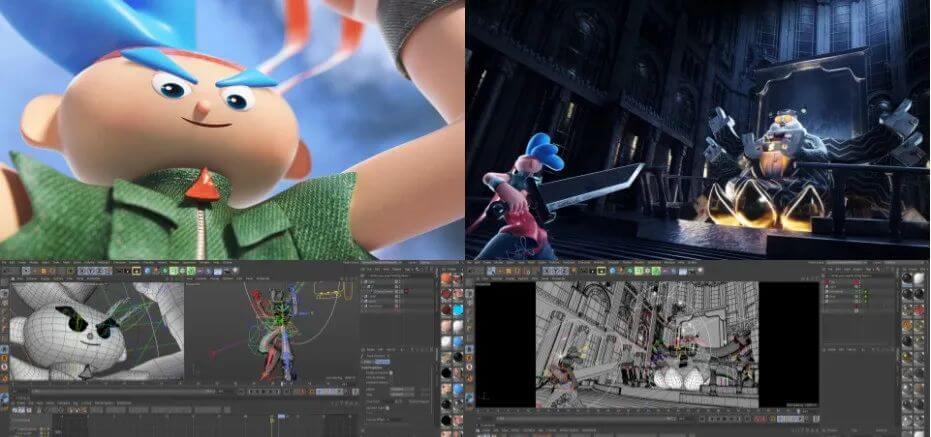Click red record keyframe button in left window

(300, 391)
